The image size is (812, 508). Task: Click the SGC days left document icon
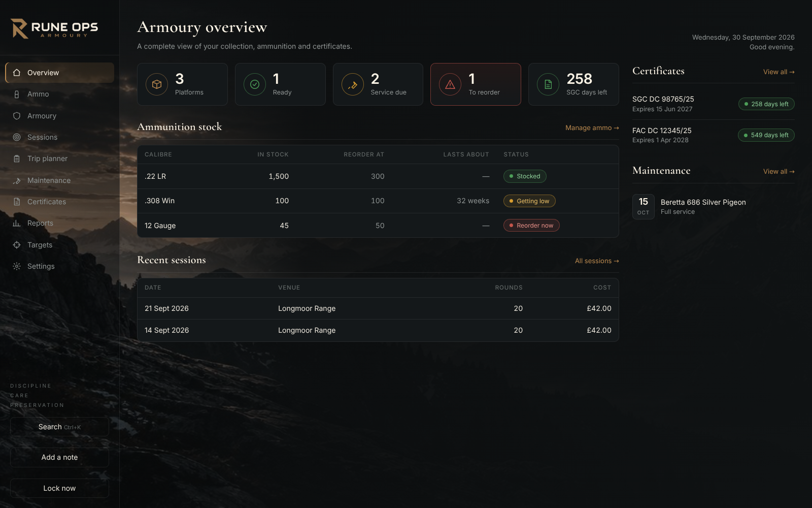(548, 84)
